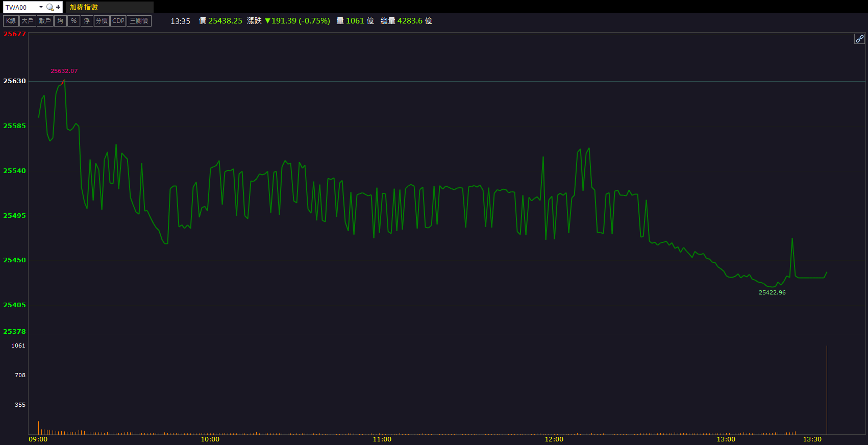Click the 25422.96 low price label
Screen dimensions: 868x445
pos(772,292)
